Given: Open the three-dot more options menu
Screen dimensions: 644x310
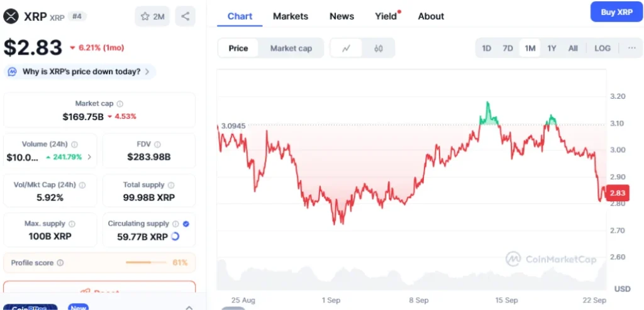Looking at the screenshot, I should coord(631,48).
